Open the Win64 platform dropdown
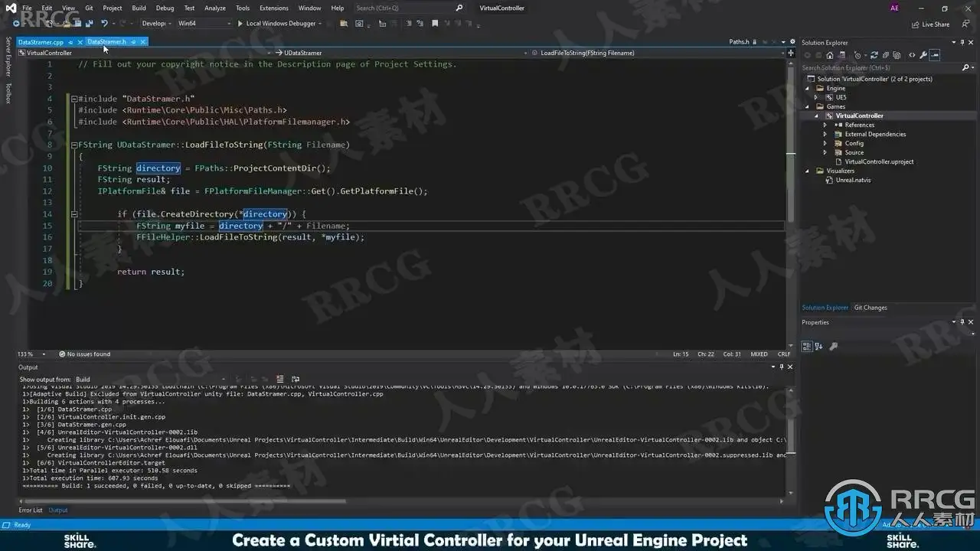This screenshot has width=980, height=551. [204, 24]
